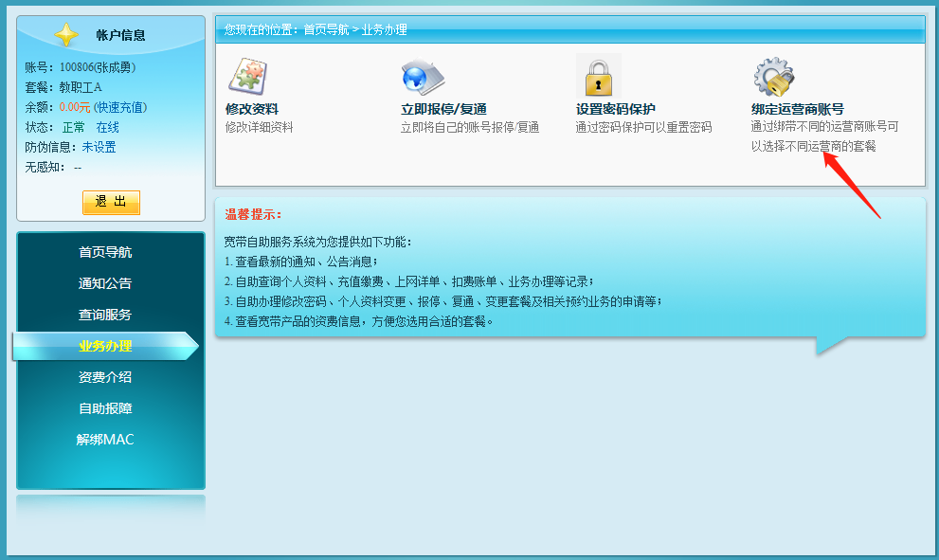939x560 pixels.
Task: Click the 正常 status text
Action: pyautogui.click(x=74, y=127)
